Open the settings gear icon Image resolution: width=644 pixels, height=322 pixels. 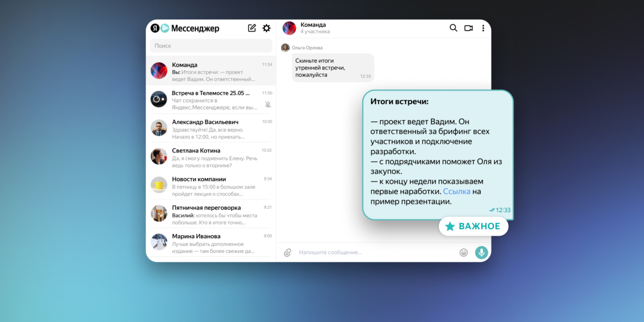coord(267,28)
